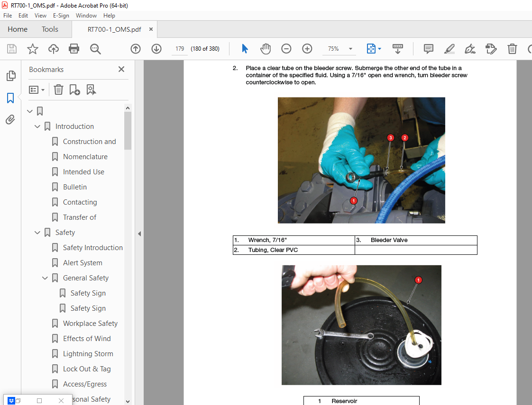Open attachments paperclip panel
The image size is (532, 405).
click(10, 120)
